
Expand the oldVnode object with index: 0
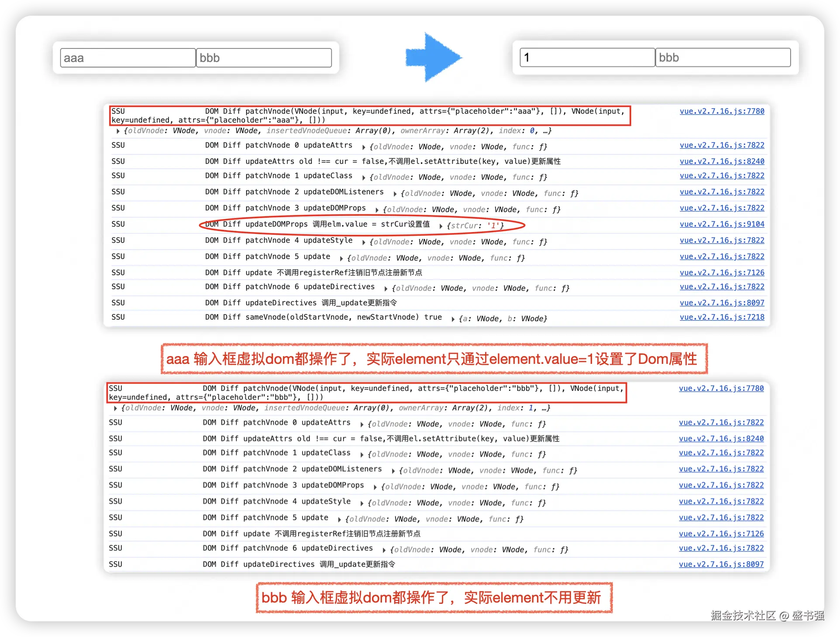[118, 131]
